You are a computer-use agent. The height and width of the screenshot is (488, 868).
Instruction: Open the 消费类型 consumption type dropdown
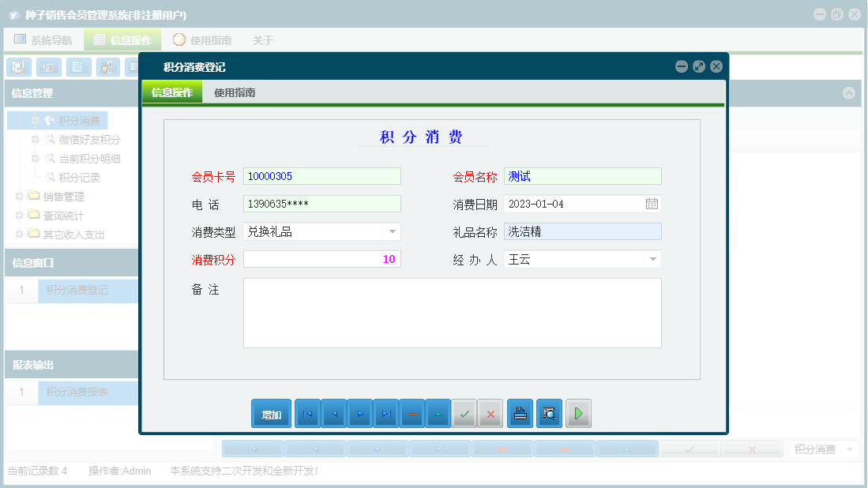[393, 231]
